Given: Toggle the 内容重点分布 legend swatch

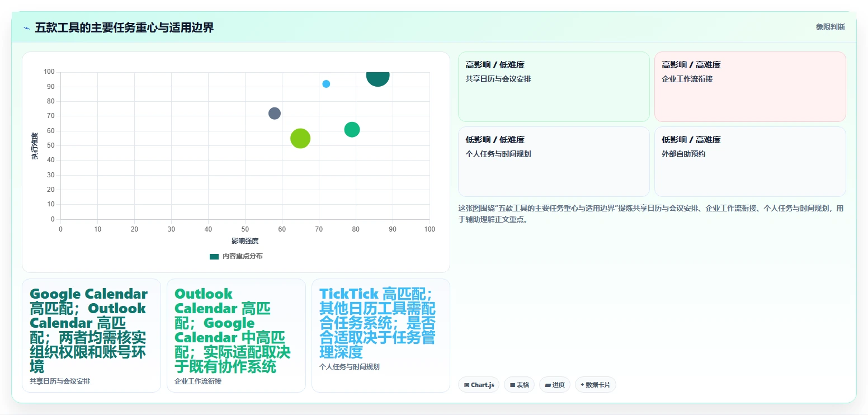Looking at the screenshot, I should tap(214, 256).
